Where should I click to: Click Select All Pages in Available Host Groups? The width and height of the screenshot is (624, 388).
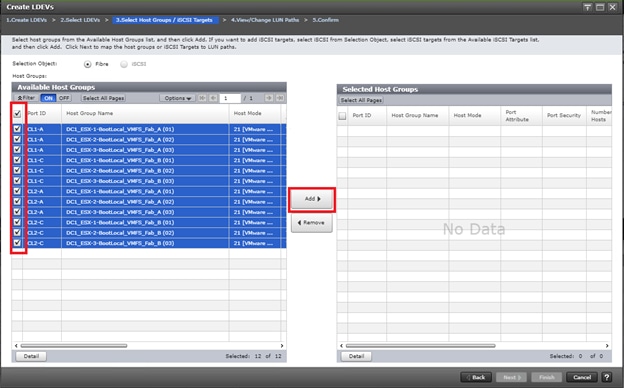[x=103, y=98]
